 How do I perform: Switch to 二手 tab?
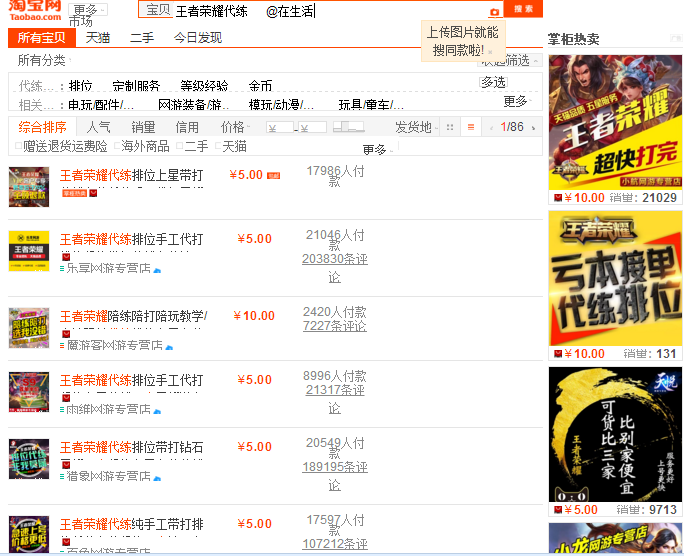pyautogui.click(x=142, y=38)
